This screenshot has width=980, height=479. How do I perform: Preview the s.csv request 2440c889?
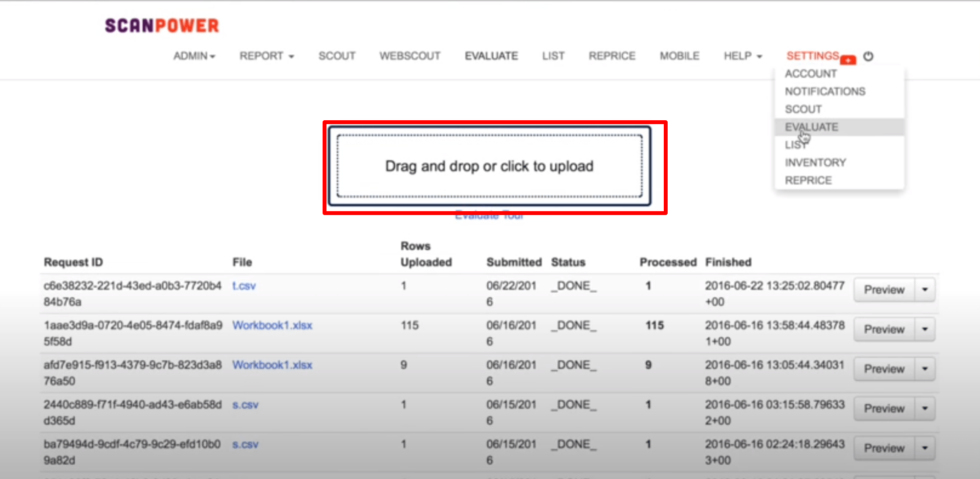[884, 409]
